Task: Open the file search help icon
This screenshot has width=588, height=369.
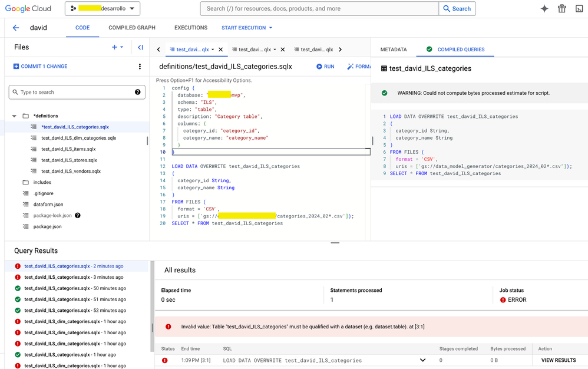Action: click(x=138, y=92)
